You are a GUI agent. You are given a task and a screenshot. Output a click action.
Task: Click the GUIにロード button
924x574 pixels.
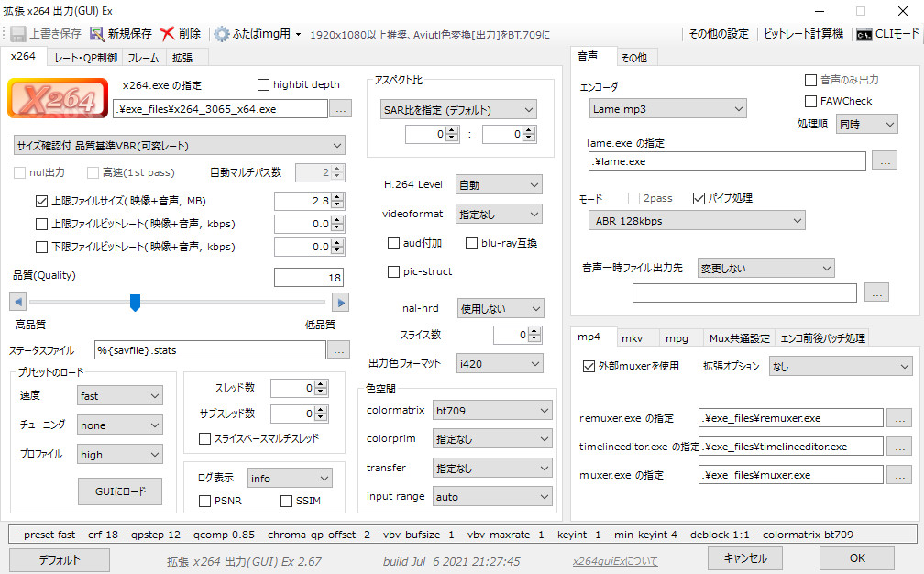tap(120, 491)
